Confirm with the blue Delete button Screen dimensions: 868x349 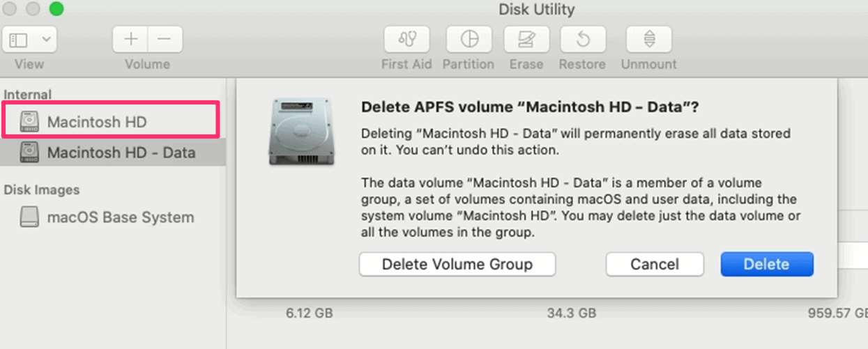click(x=767, y=264)
